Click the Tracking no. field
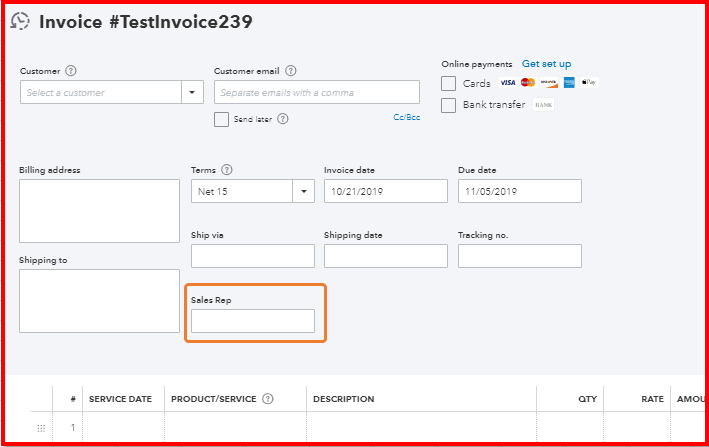Image resolution: width=709 pixels, height=447 pixels. click(x=520, y=256)
